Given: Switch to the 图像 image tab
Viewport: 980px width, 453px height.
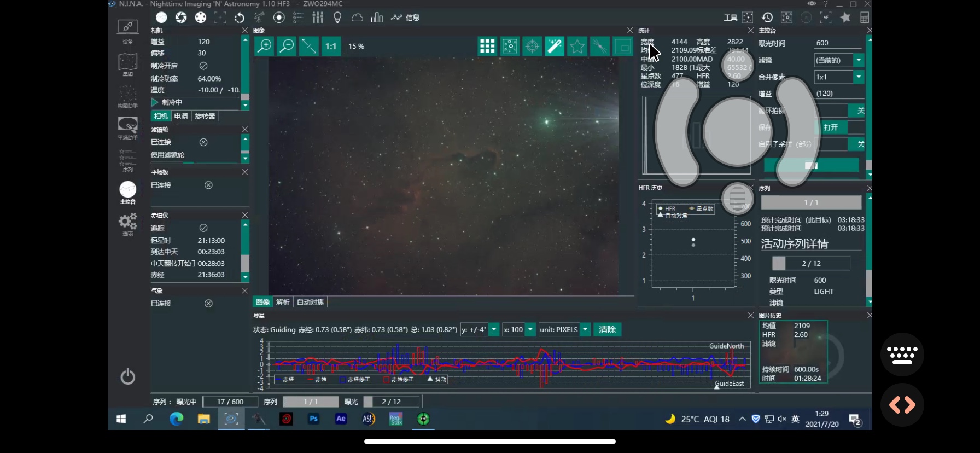Looking at the screenshot, I should (x=263, y=302).
